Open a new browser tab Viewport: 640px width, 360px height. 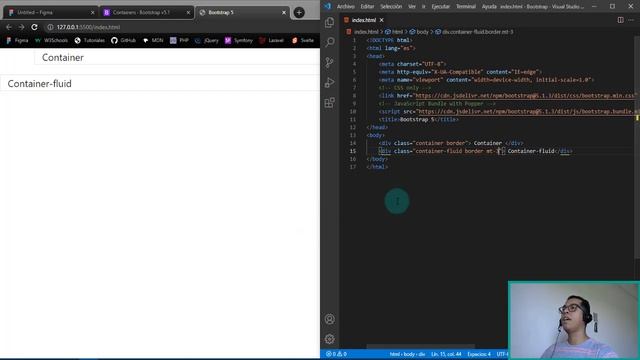(x=299, y=13)
